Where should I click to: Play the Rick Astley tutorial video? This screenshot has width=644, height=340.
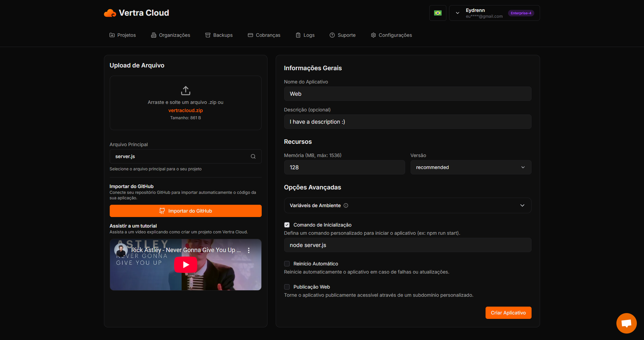click(x=186, y=265)
